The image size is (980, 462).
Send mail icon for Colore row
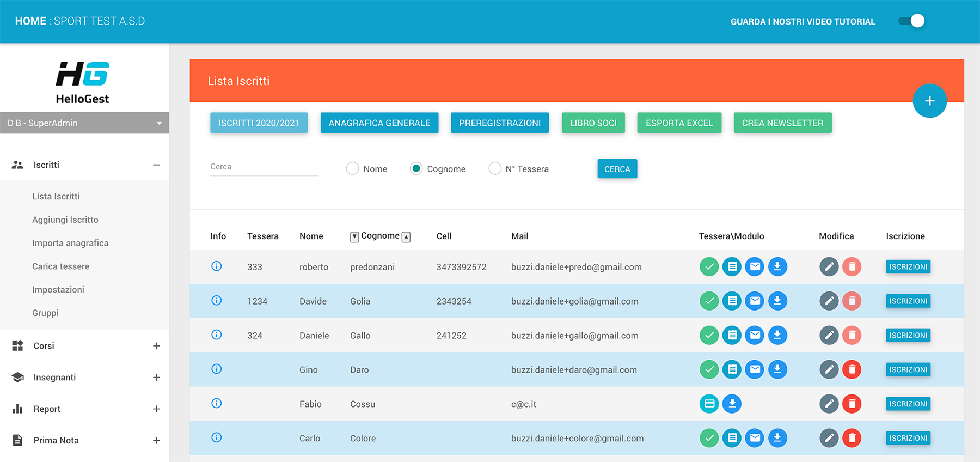coord(755,438)
